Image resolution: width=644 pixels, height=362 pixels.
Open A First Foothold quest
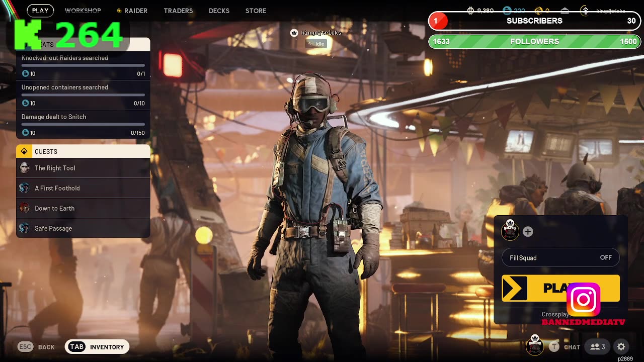[x=83, y=188]
